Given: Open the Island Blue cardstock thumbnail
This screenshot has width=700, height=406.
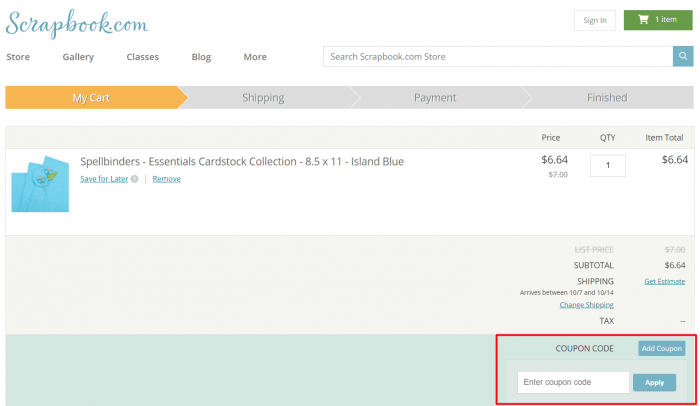Looking at the screenshot, I should pos(40,181).
